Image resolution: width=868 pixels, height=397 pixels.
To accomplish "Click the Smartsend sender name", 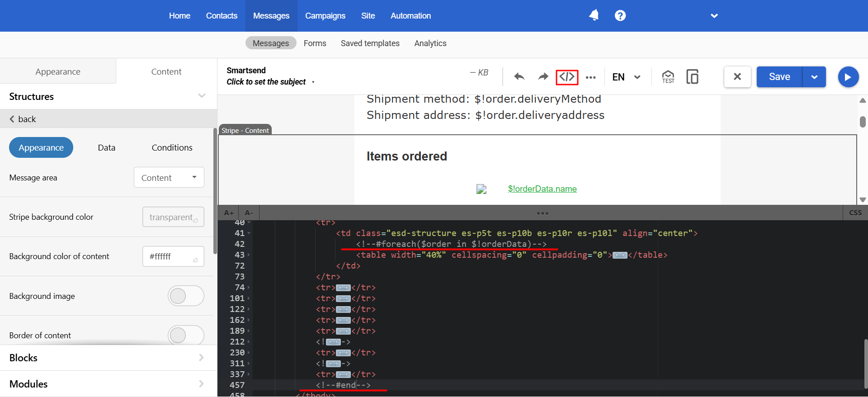I will (x=246, y=70).
